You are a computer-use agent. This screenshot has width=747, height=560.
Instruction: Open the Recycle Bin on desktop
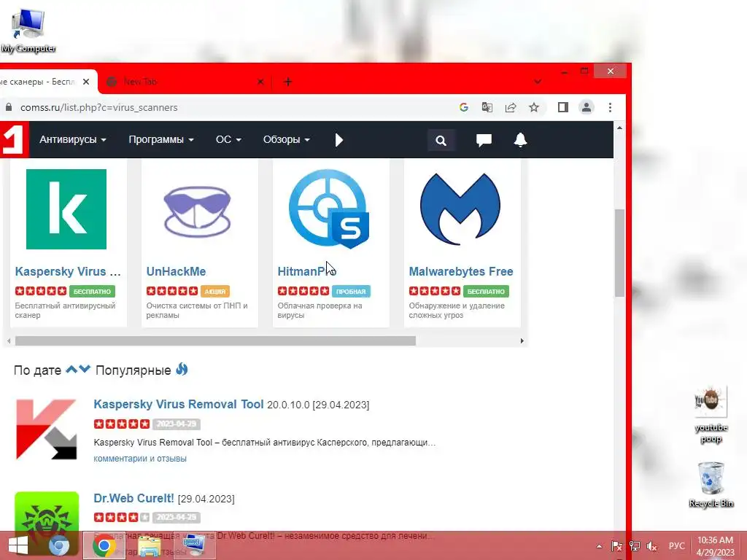(711, 484)
